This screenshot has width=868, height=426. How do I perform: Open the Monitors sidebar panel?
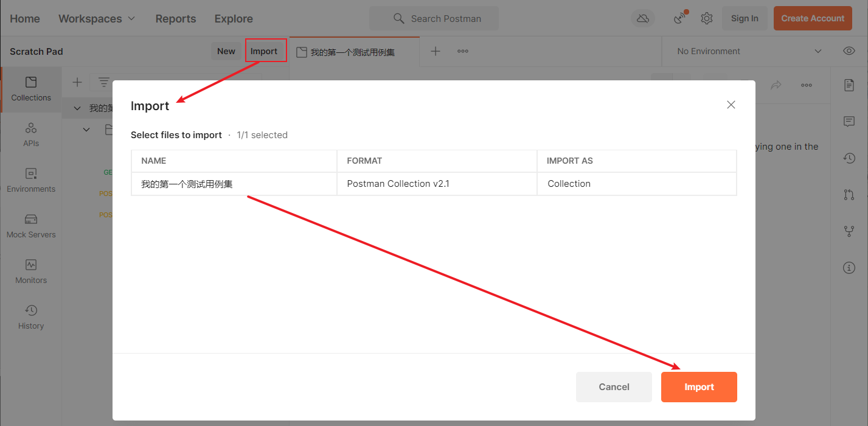(x=31, y=271)
